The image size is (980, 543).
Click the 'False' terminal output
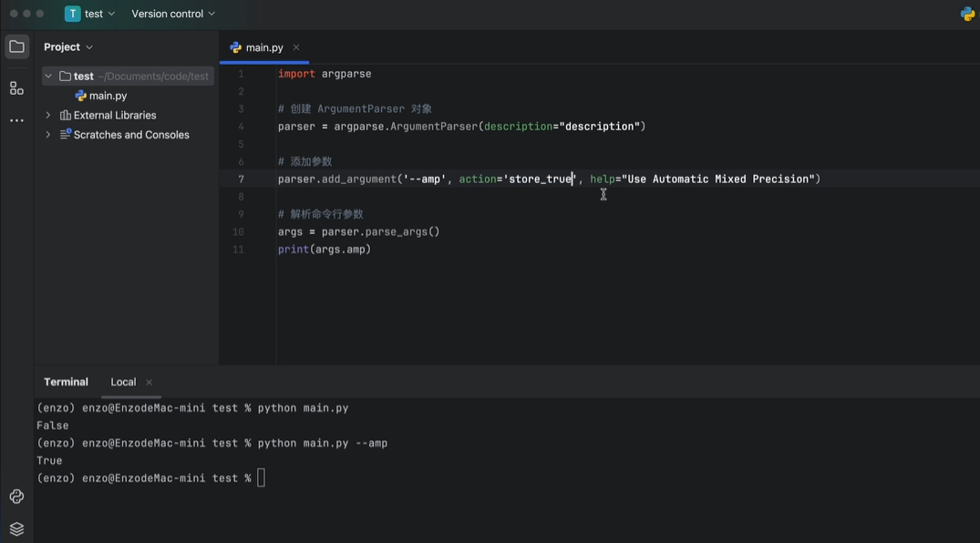53,425
